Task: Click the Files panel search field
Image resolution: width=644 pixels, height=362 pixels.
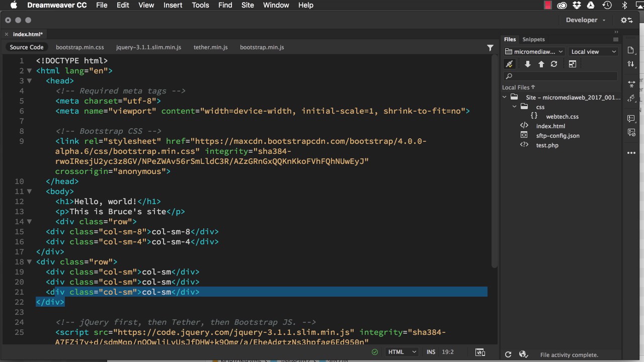Action: [x=560, y=76]
